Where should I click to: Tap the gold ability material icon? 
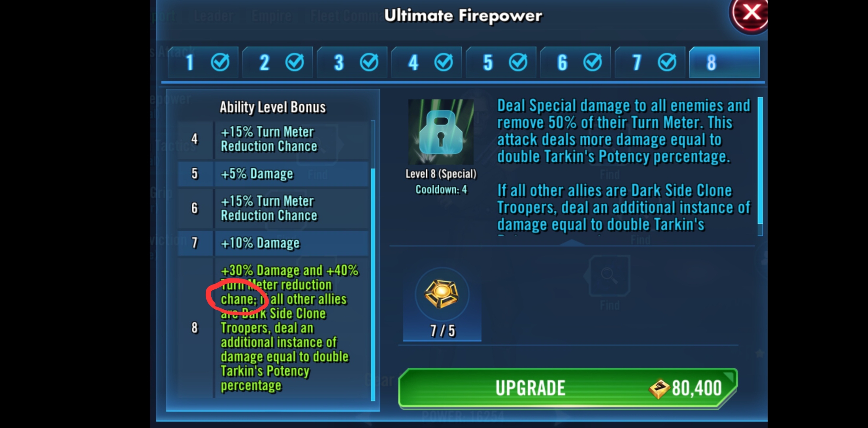click(x=442, y=294)
